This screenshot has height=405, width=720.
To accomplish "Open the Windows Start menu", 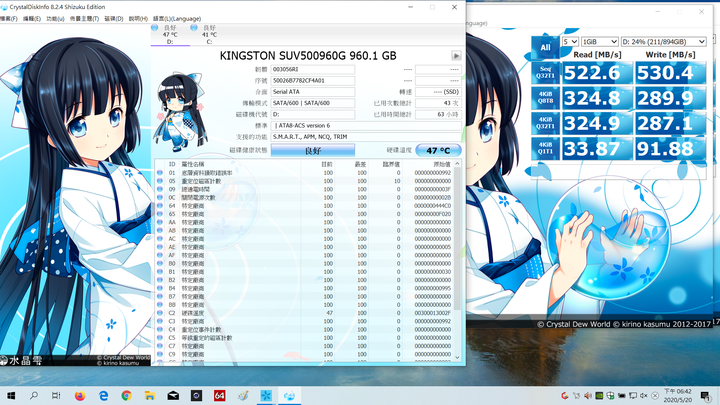I will tap(11, 395).
